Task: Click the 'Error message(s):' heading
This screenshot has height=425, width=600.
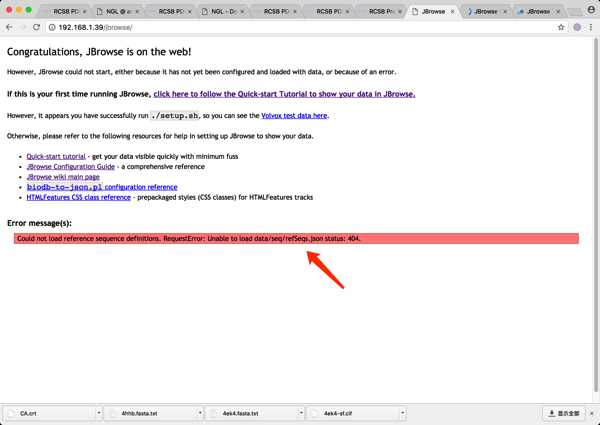Action: tap(39, 223)
